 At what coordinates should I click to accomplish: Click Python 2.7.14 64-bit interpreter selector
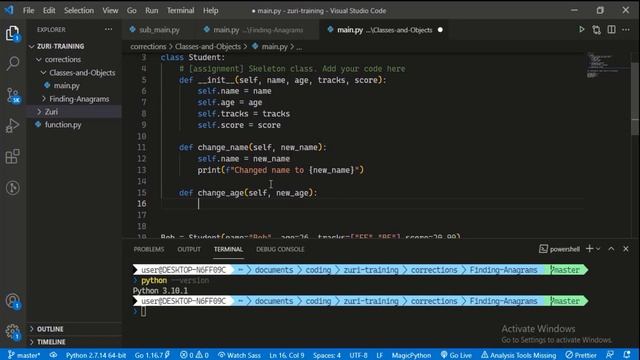[x=96, y=355]
